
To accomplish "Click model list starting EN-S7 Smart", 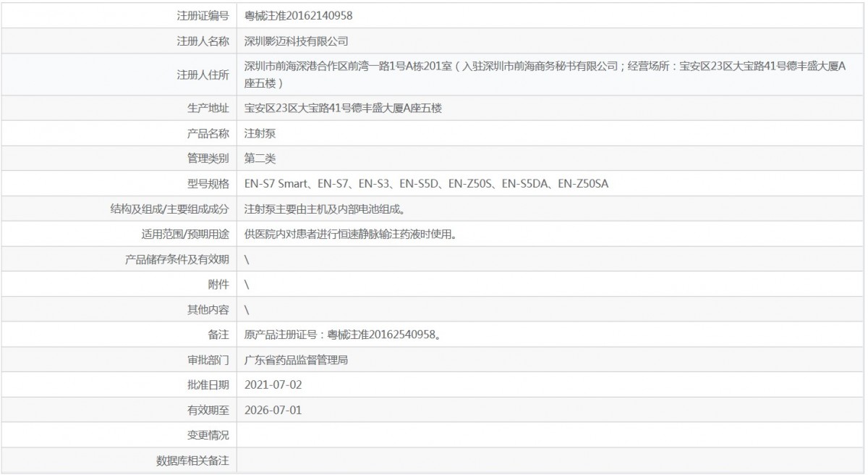I will point(427,183).
